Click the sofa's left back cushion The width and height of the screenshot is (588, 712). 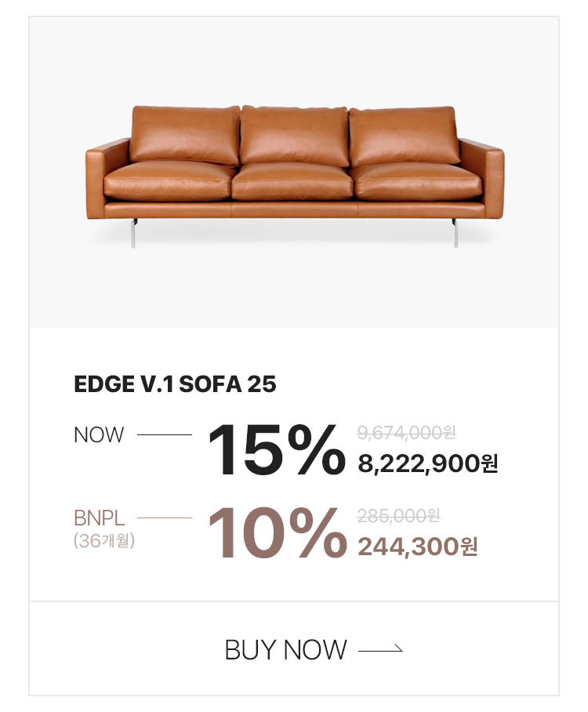185,135
